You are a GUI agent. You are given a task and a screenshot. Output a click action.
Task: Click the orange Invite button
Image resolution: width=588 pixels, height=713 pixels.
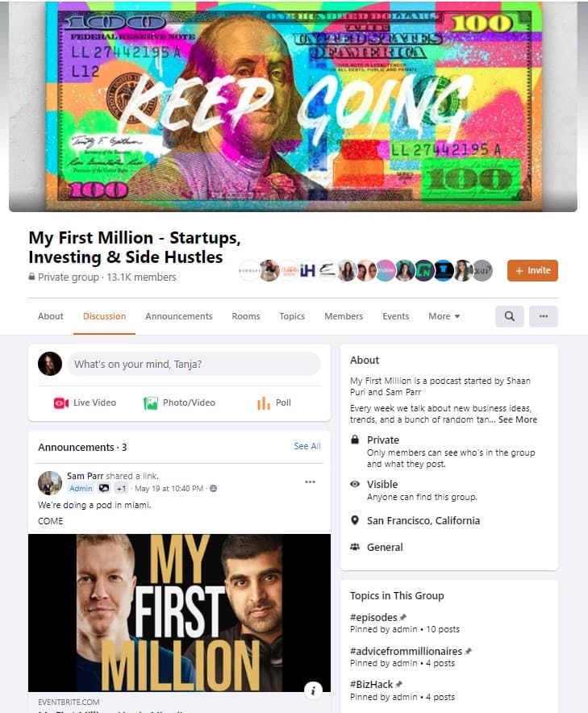click(532, 270)
